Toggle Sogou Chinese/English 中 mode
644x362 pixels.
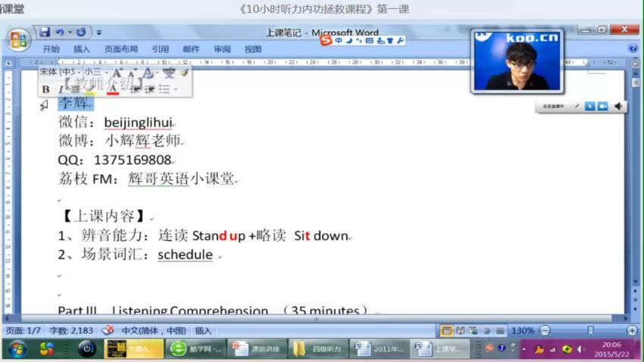(339, 40)
